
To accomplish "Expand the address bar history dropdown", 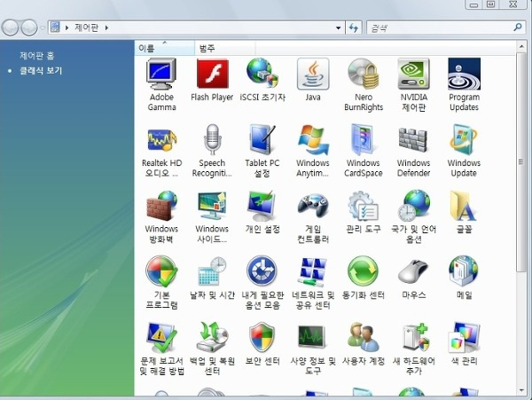I will [x=339, y=27].
